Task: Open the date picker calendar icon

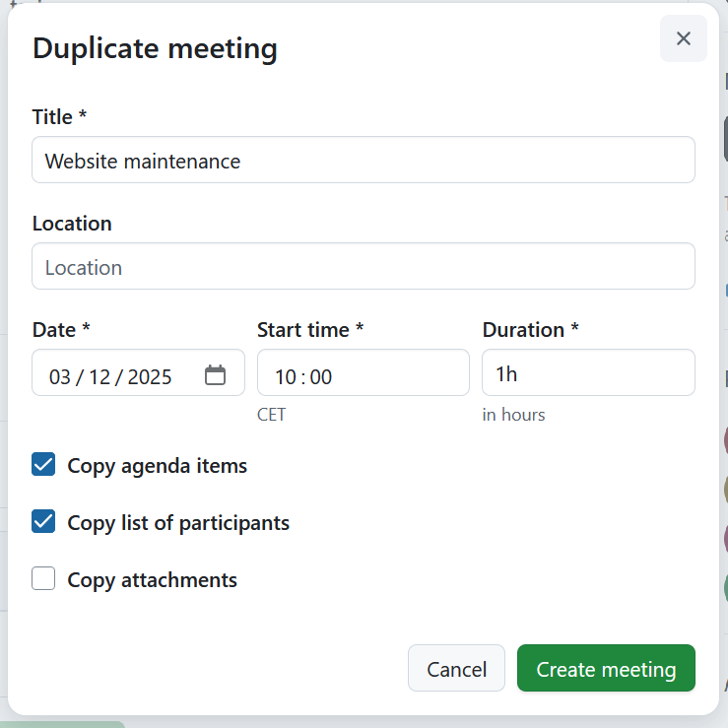Action: (x=215, y=375)
